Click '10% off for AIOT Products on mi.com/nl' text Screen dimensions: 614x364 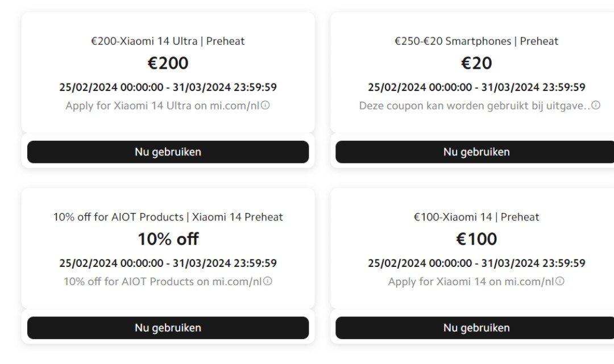163,282
